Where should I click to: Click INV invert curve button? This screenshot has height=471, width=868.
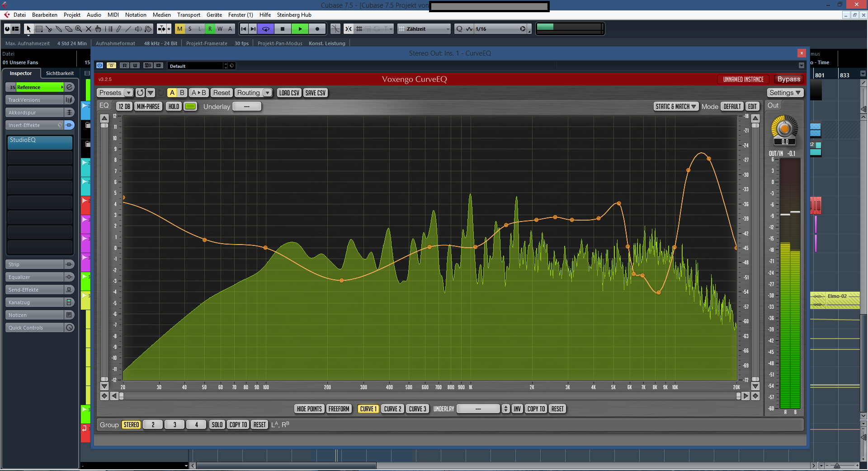517,409
